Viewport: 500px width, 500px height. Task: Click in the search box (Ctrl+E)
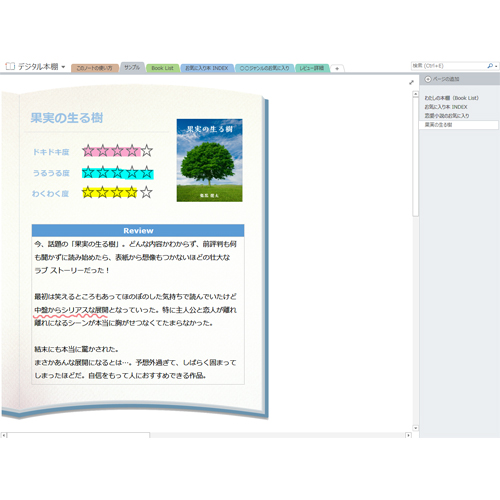tap(448, 66)
